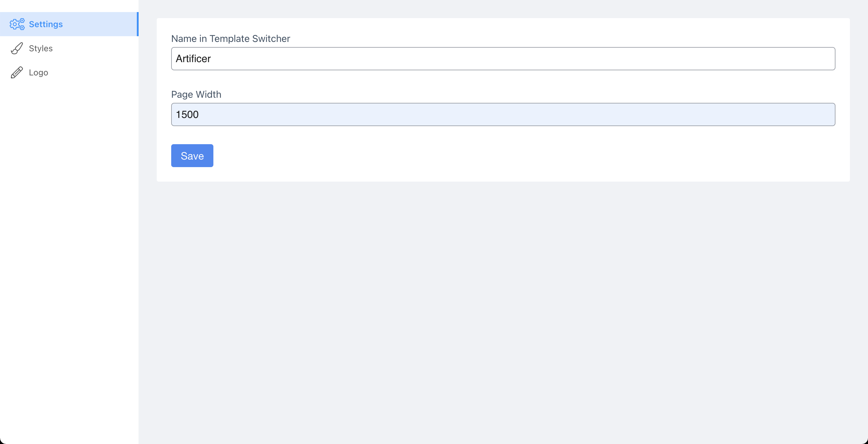868x444 pixels.
Task: Click the blue active bar beside Settings
Action: click(x=137, y=24)
